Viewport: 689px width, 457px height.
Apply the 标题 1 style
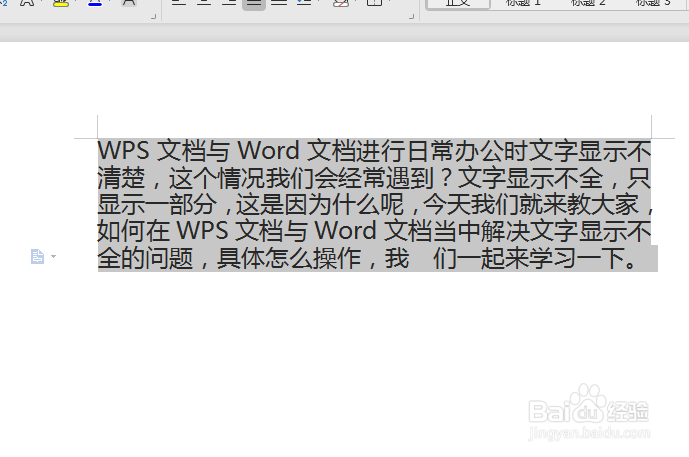click(523, 3)
